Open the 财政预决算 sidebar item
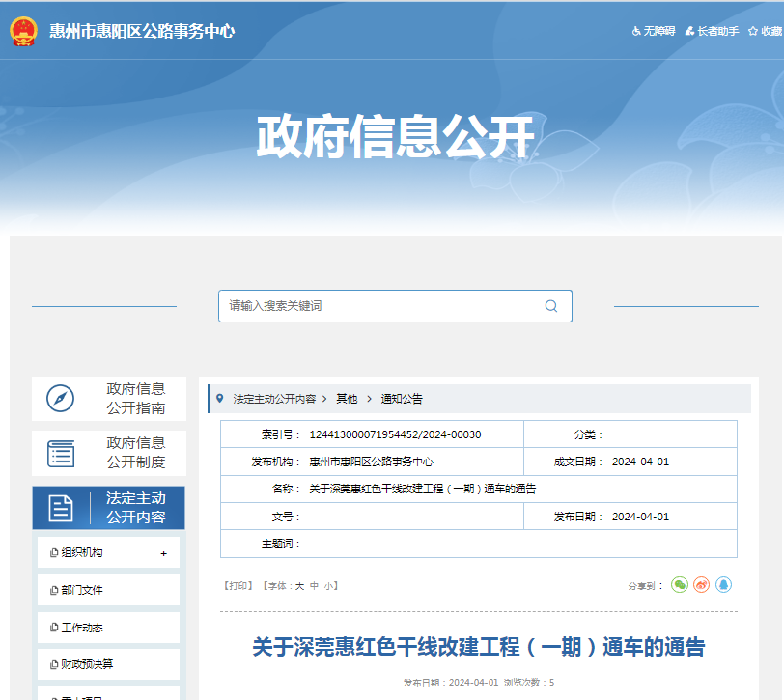784x700 pixels. coord(108,664)
